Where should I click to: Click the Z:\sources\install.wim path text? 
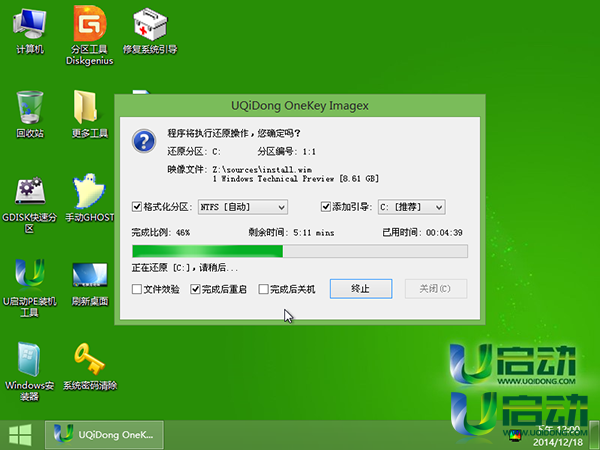(x=262, y=170)
